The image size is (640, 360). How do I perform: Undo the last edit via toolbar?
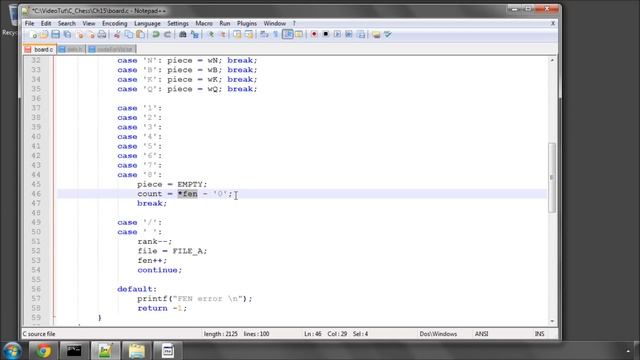tap(156, 35)
